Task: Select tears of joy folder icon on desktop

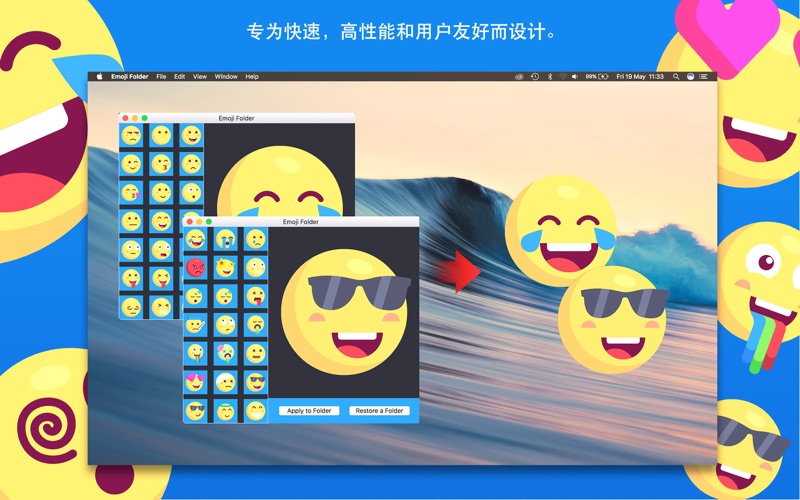Action: click(x=560, y=231)
